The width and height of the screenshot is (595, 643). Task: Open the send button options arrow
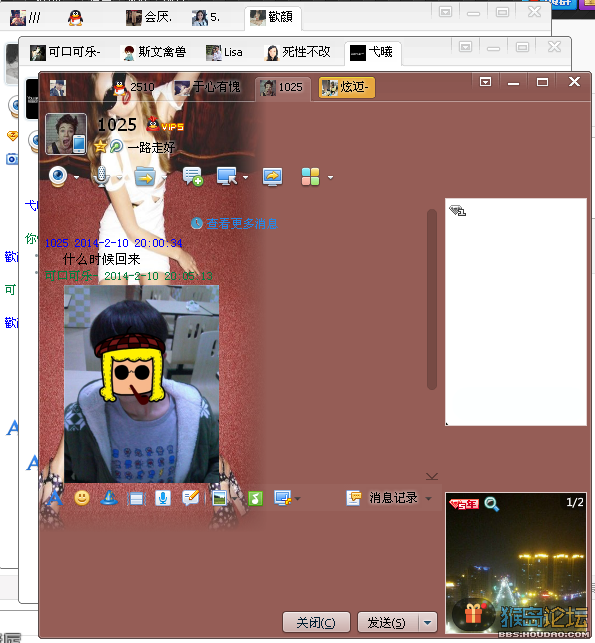[428, 622]
